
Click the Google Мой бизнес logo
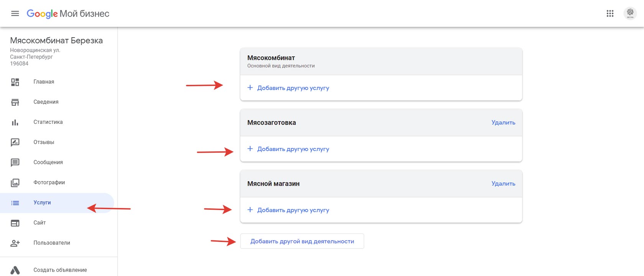[68, 14]
